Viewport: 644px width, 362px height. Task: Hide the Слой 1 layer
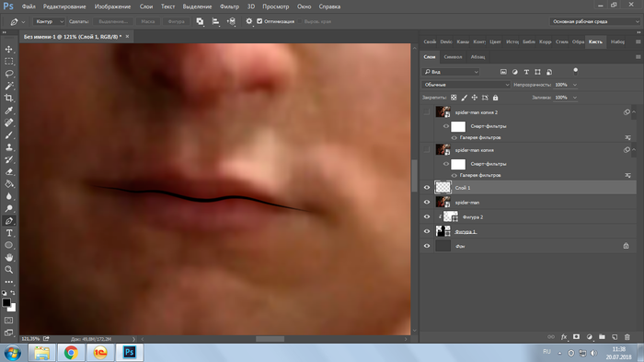coord(426,188)
